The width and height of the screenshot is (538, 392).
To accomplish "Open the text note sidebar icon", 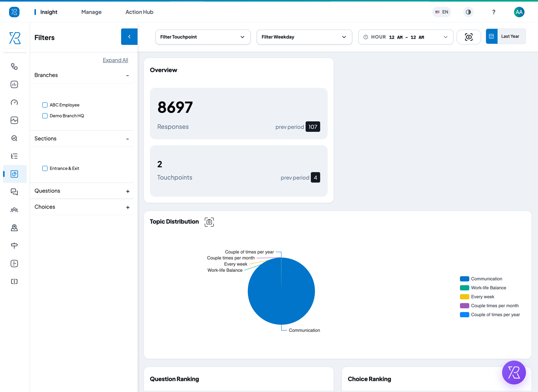I will click(x=14, y=264).
